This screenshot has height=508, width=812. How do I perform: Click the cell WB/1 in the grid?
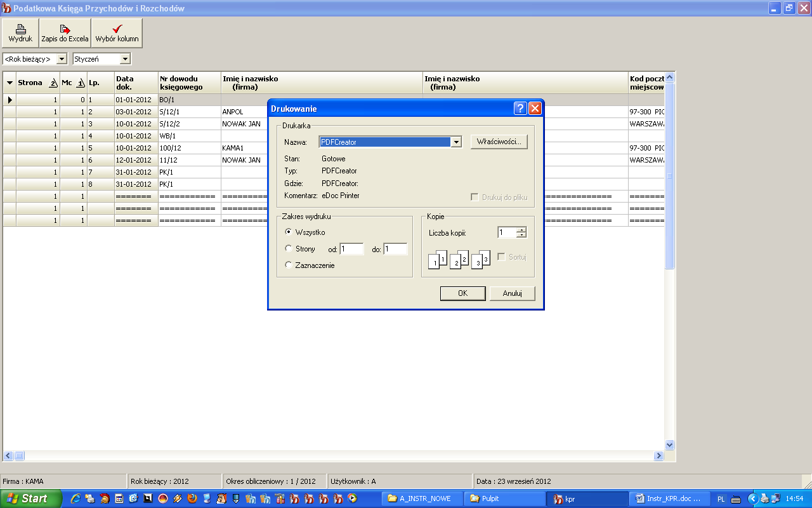190,136
